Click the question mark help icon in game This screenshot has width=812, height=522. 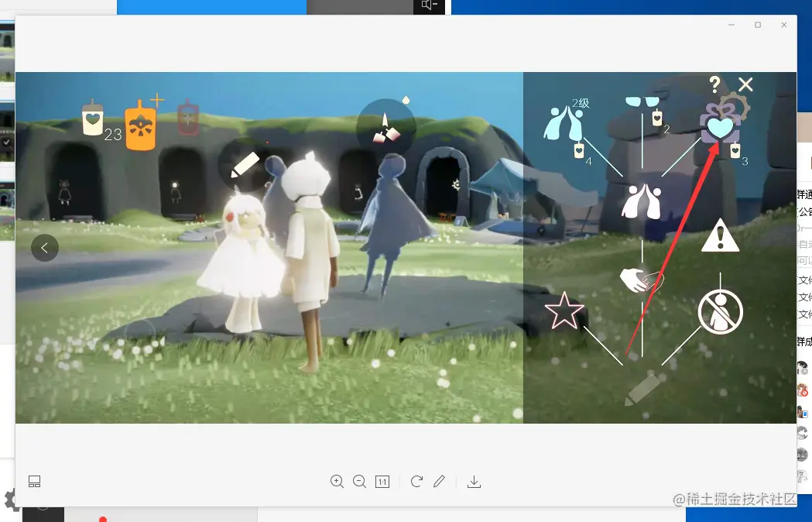(714, 84)
